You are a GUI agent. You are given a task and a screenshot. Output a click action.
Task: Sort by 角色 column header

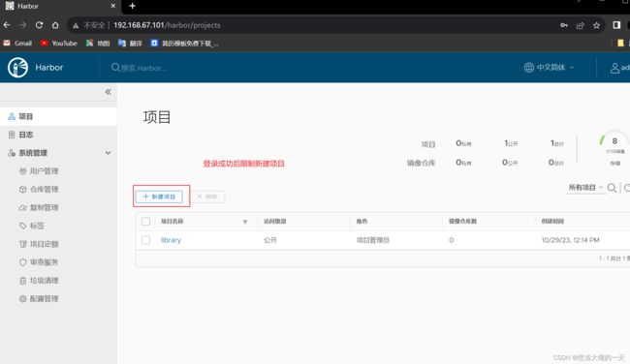[362, 221]
